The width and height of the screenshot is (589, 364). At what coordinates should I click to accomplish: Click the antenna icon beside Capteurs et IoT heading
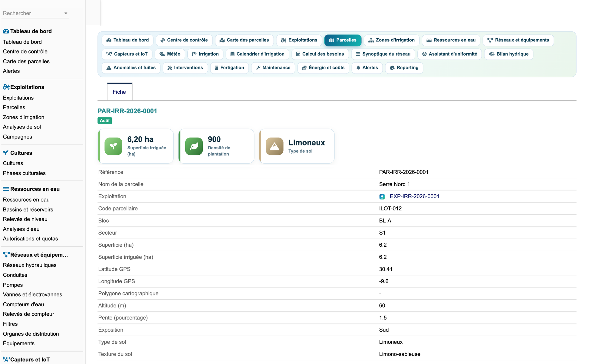[6, 359]
